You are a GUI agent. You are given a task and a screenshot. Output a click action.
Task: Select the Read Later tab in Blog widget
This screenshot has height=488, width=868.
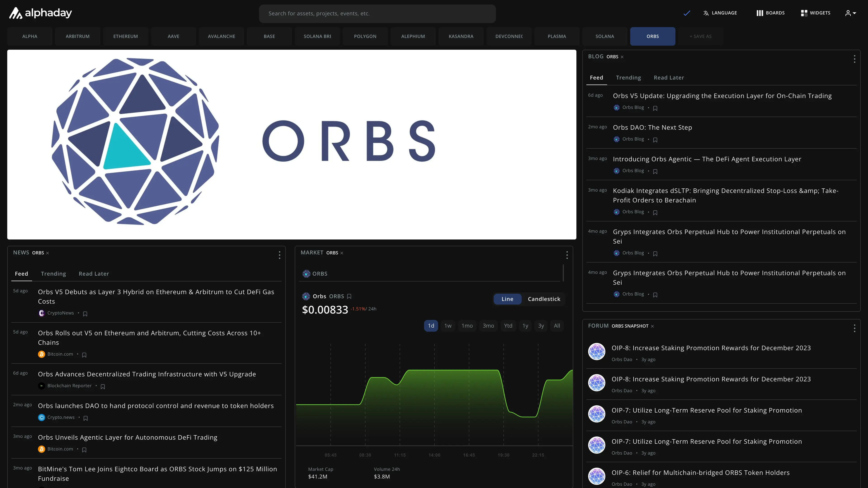(669, 78)
